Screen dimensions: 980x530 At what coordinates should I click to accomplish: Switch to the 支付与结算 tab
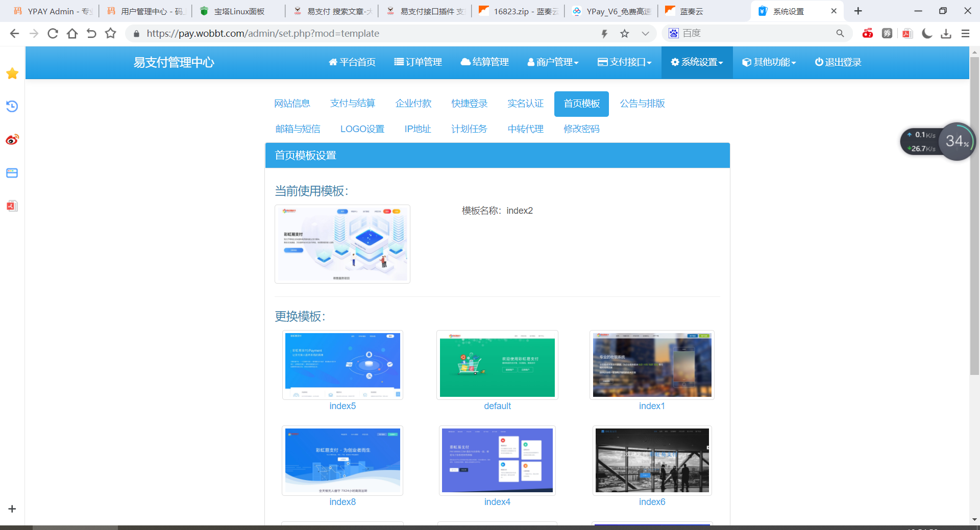353,104
